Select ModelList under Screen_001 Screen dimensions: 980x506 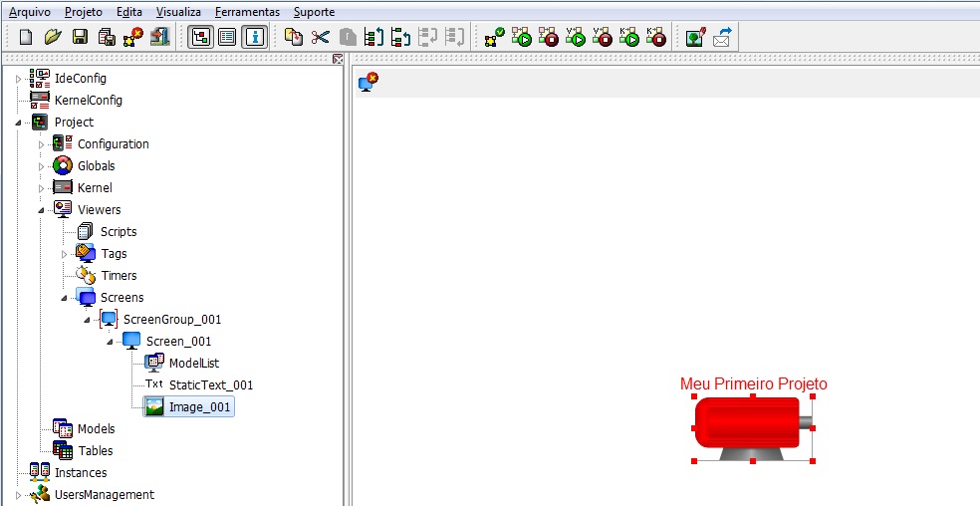(x=194, y=363)
